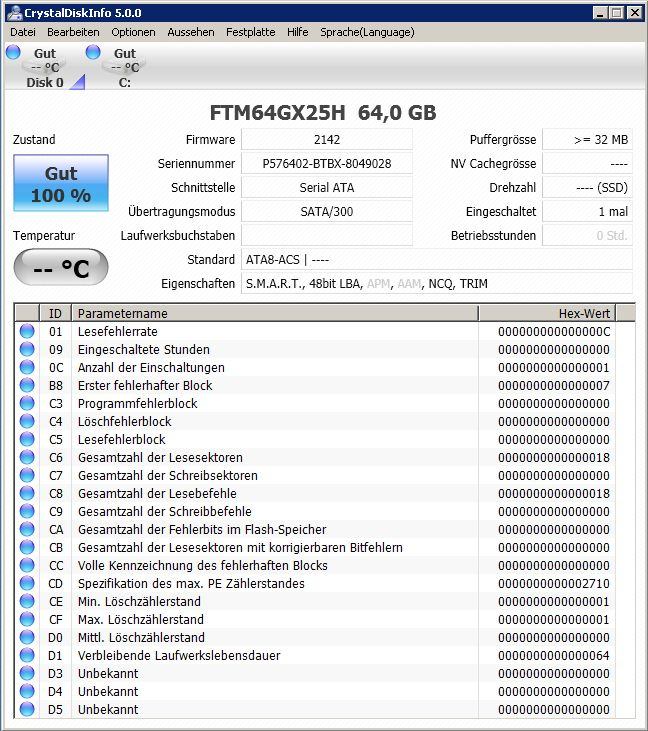648x731 pixels.
Task: Click status orb of Lesefehlerrate row
Action: point(27,331)
